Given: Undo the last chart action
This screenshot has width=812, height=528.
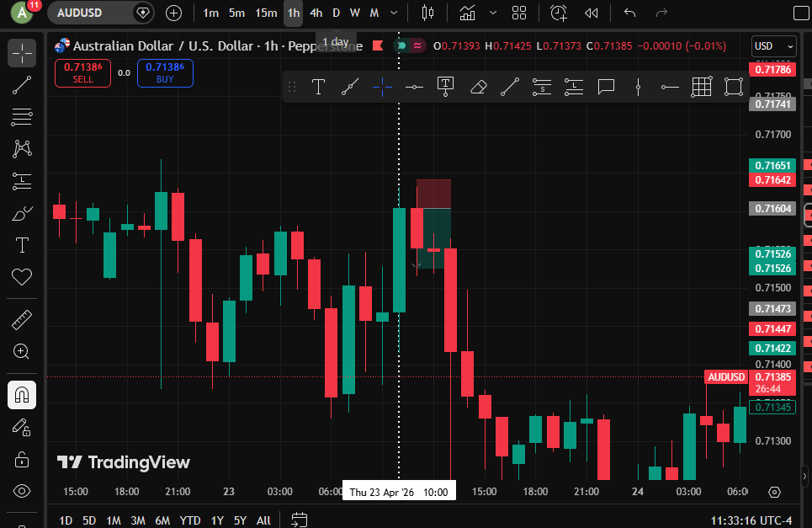Looking at the screenshot, I should pos(629,13).
